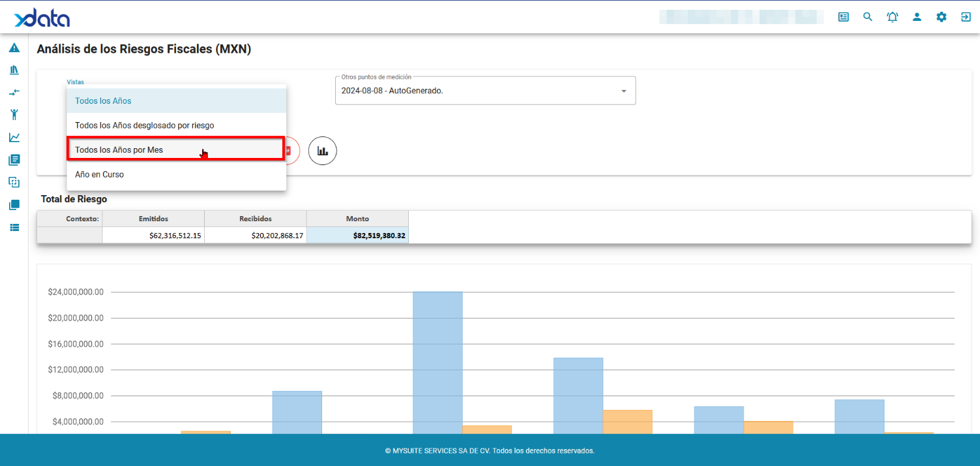The image size is (980, 466).
Task: Open the warning triangle risk section in sidebar
Action: click(x=14, y=48)
